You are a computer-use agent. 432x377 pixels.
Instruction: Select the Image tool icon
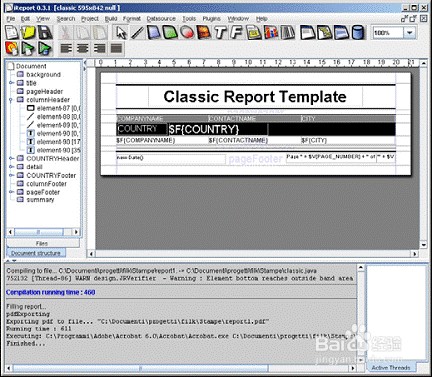pyautogui.click(x=204, y=33)
